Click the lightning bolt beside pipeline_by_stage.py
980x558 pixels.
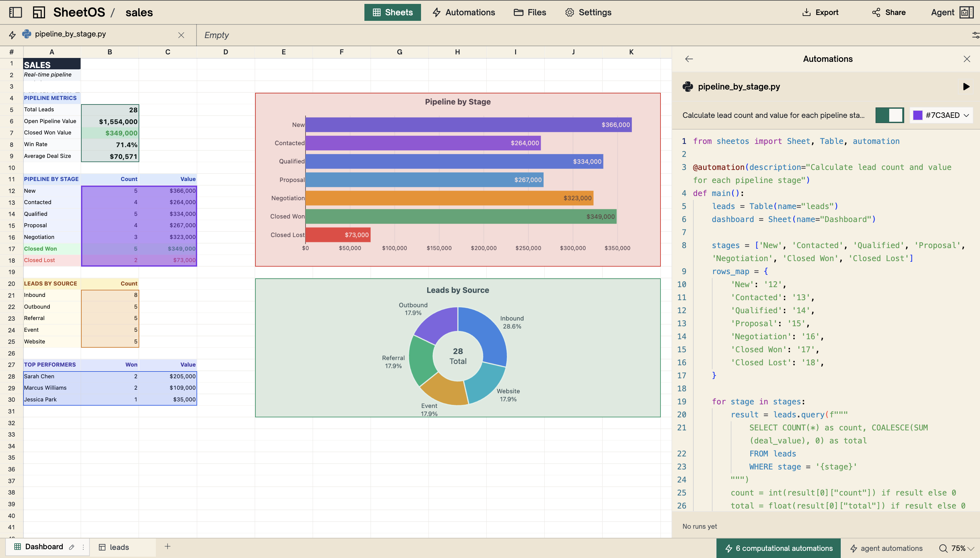(12, 35)
